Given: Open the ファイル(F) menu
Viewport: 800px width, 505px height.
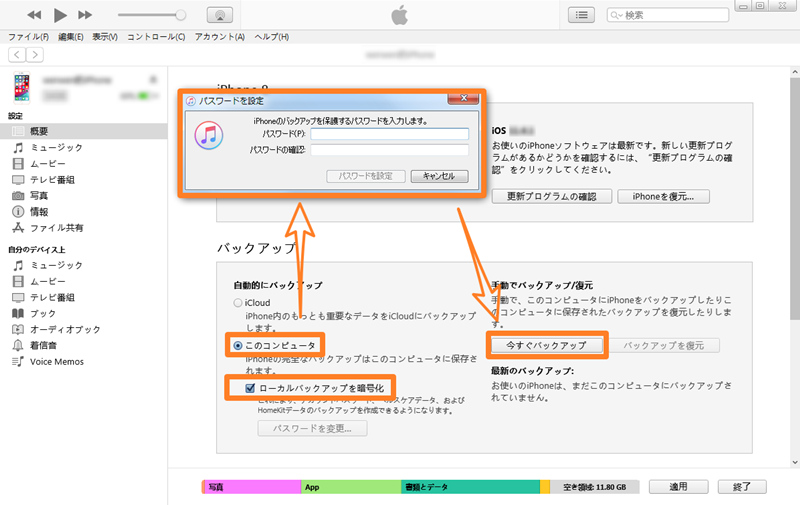Looking at the screenshot, I should click(29, 37).
